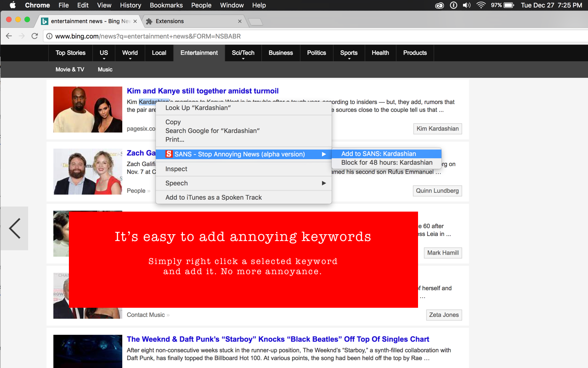
Task: Click the Mark Hamill topic tag
Action: pos(443,253)
